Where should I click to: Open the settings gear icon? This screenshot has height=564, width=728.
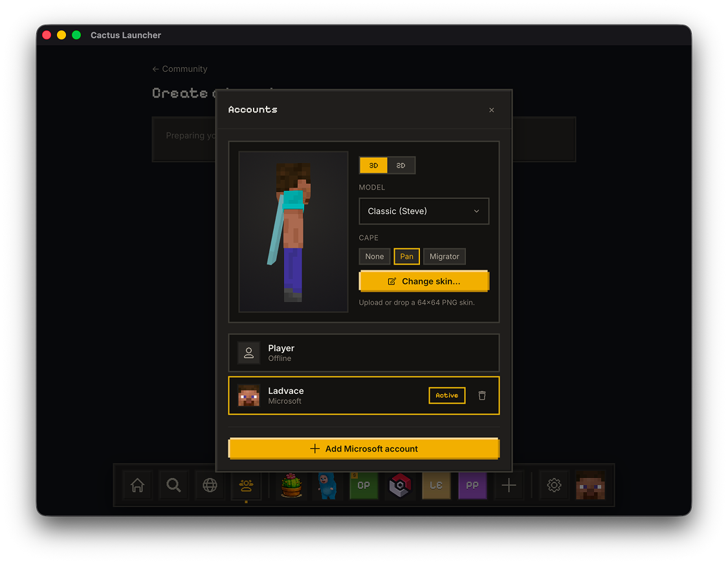[554, 486]
